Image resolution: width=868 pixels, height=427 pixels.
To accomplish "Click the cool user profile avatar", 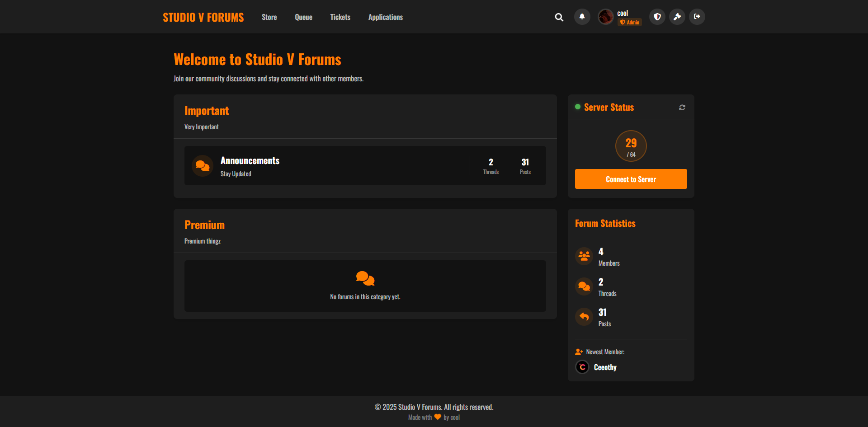I will 605,17.
